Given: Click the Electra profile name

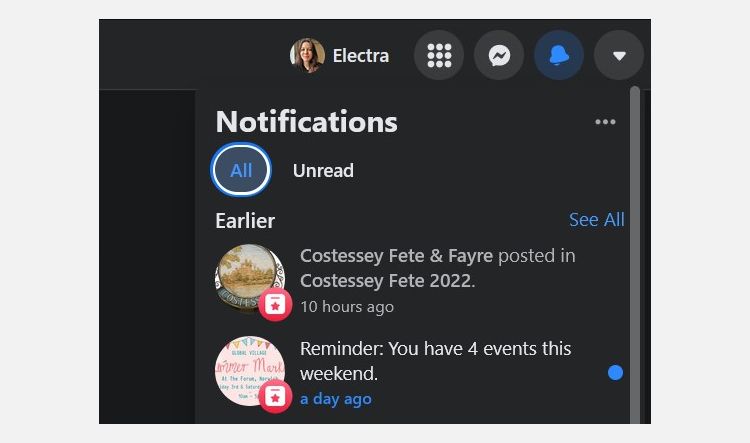Looking at the screenshot, I should coord(360,56).
